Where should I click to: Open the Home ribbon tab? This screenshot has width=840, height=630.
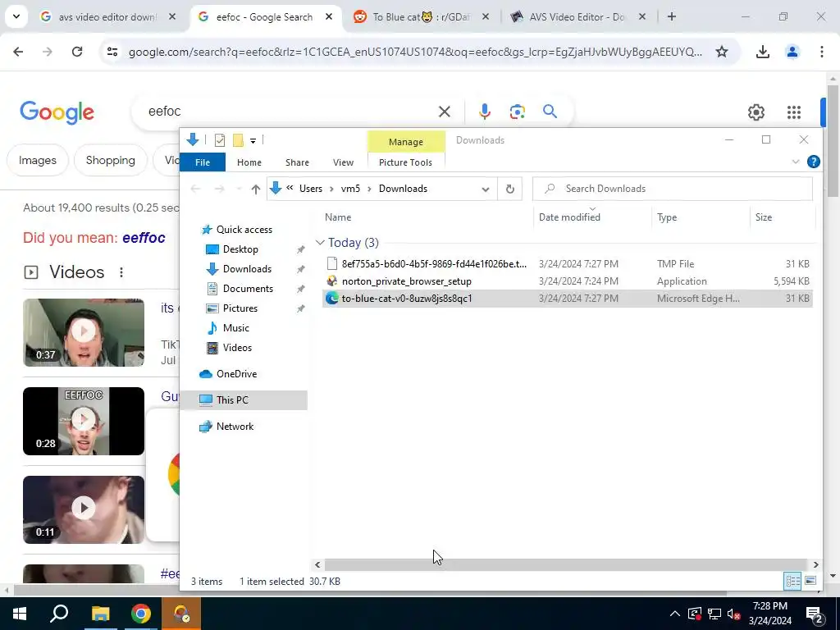pyautogui.click(x=249, y=162)
